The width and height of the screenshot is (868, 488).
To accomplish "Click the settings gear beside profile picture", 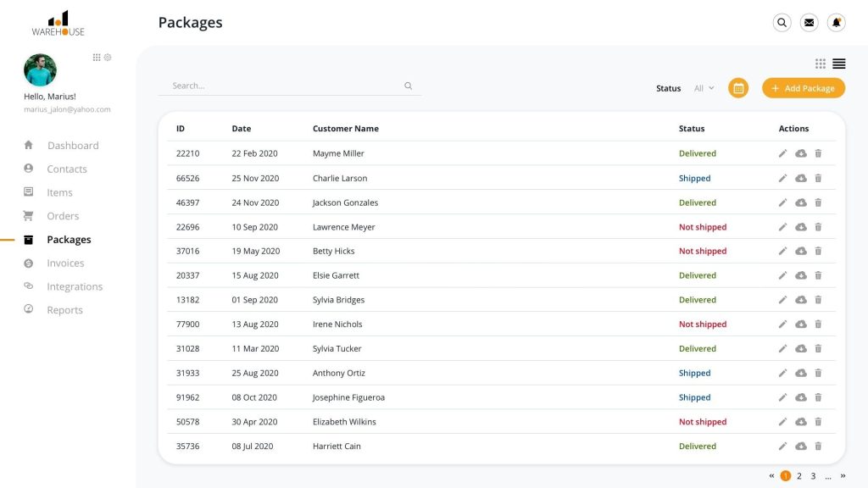I will tap(108, 58).
